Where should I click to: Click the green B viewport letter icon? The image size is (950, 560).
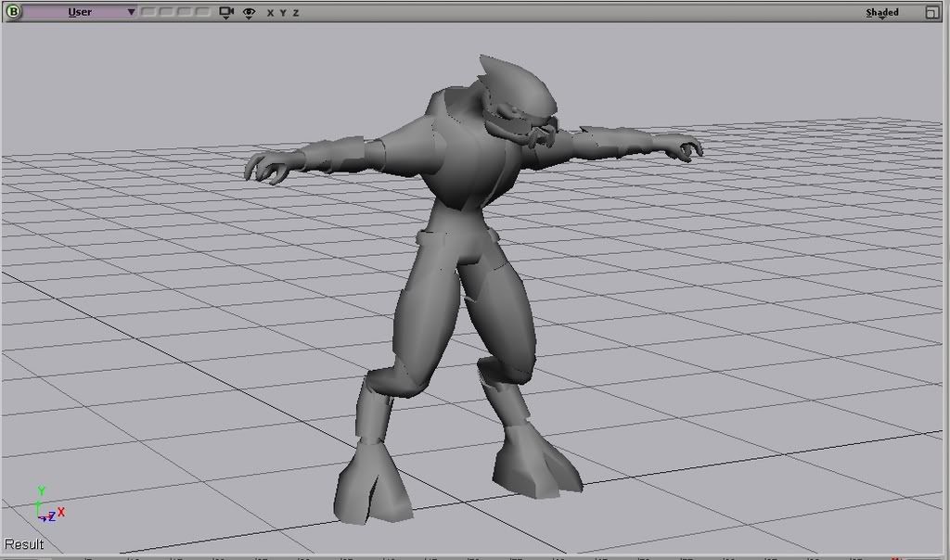13,11
